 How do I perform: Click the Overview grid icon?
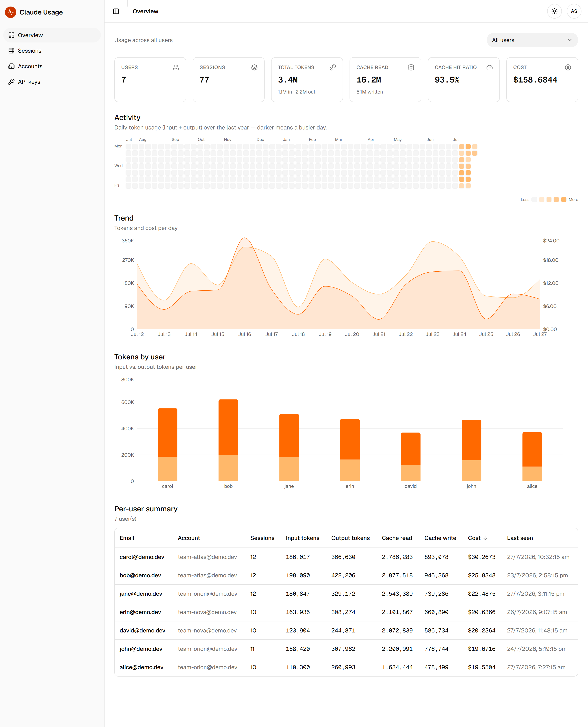tap(11, 35)
